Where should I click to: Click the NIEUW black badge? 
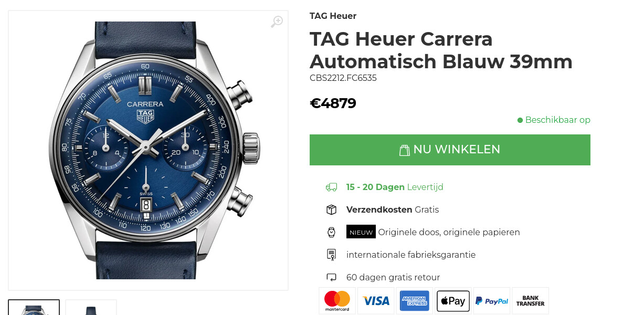pos(361,232)
